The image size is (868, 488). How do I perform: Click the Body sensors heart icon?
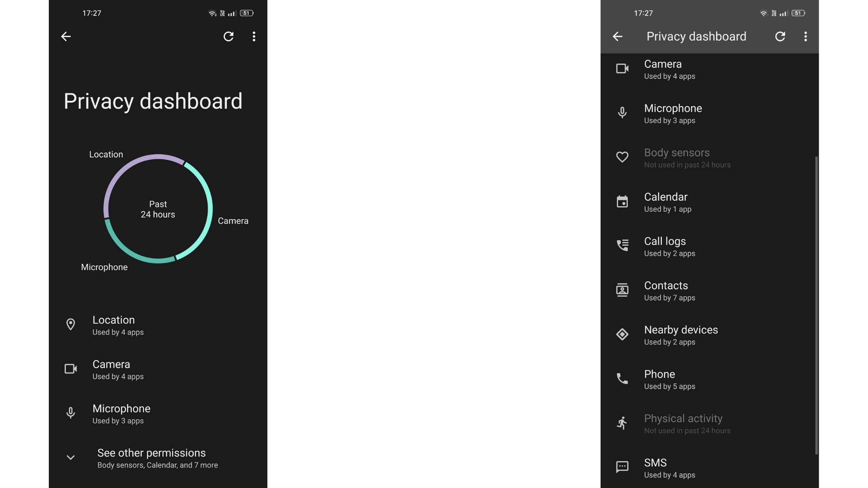pos(622,157)
